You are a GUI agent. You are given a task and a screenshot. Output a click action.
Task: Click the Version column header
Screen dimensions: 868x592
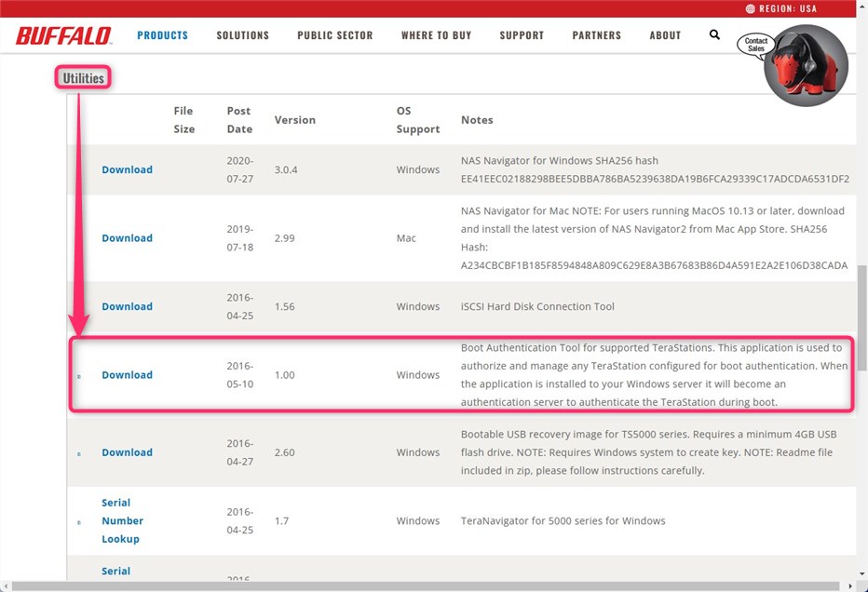pos(295,119)
